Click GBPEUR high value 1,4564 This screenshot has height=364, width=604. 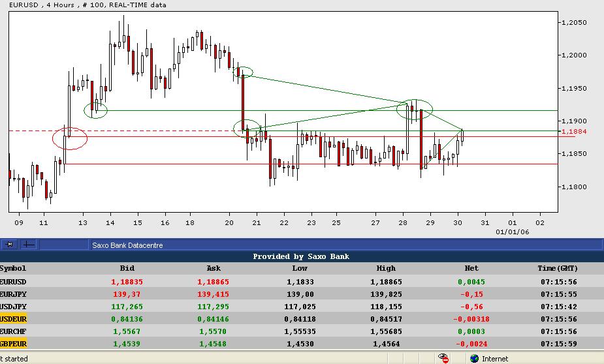[386, 344]
